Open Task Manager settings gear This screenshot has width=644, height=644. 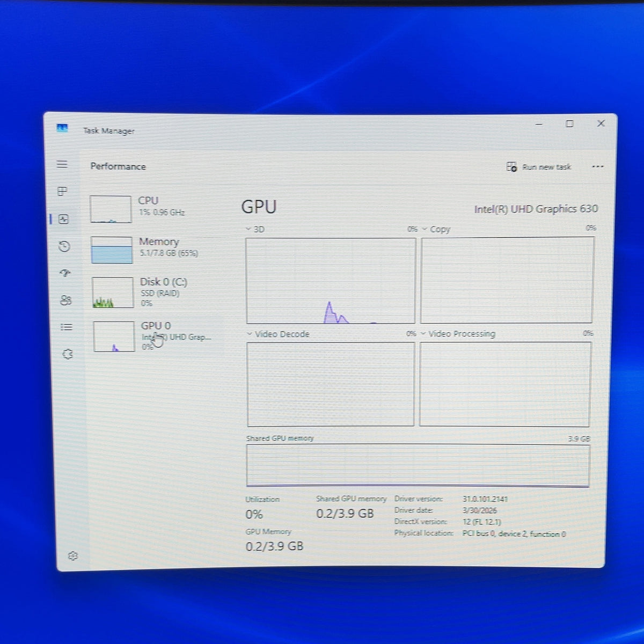[x=73, y=556]
